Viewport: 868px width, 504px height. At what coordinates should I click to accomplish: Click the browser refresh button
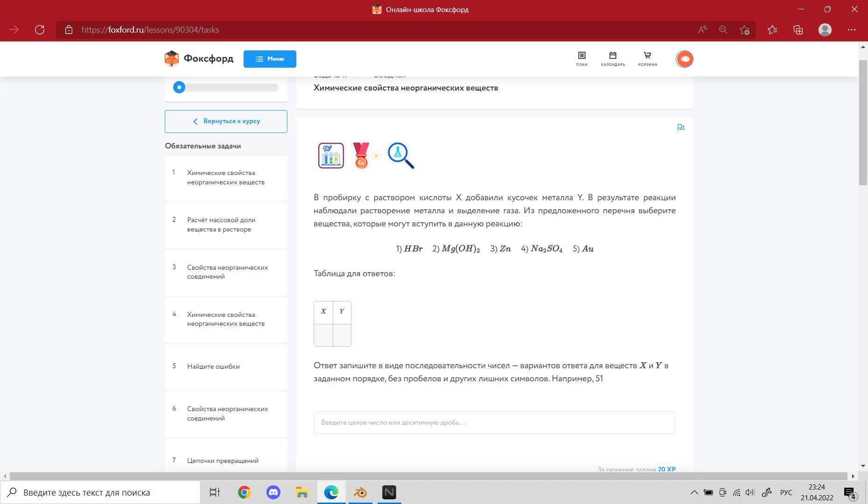click(x=40, y=30)
